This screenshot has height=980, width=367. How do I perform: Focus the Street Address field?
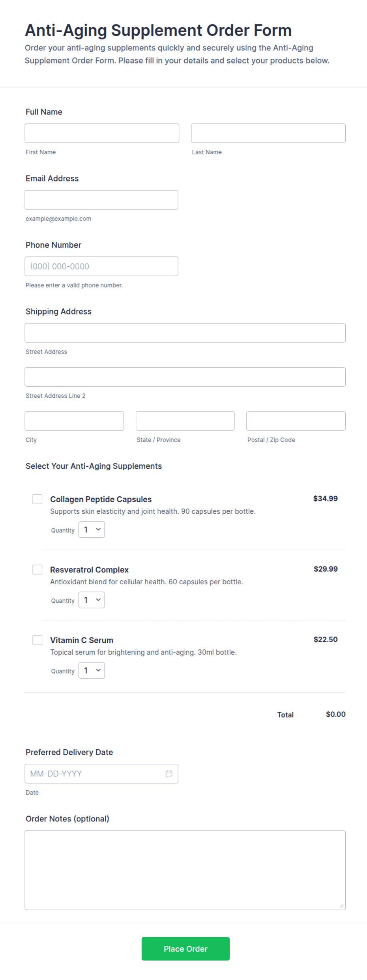pos(185,333)
